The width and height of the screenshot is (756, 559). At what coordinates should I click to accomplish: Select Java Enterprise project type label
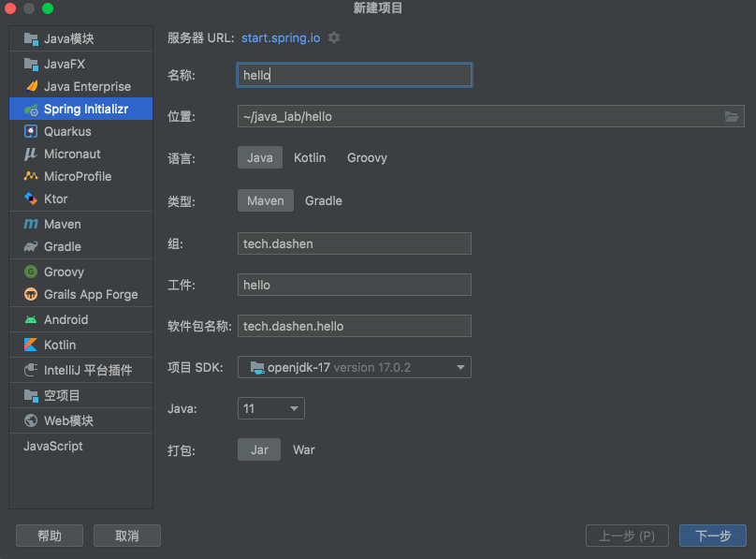tap(87, 86)
